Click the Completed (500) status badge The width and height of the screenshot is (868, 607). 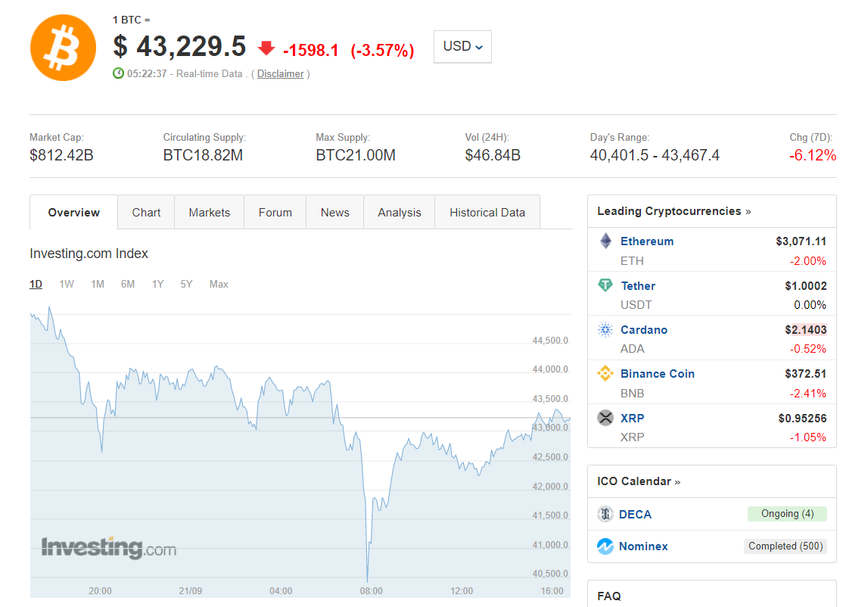click(x=785, y=546)
